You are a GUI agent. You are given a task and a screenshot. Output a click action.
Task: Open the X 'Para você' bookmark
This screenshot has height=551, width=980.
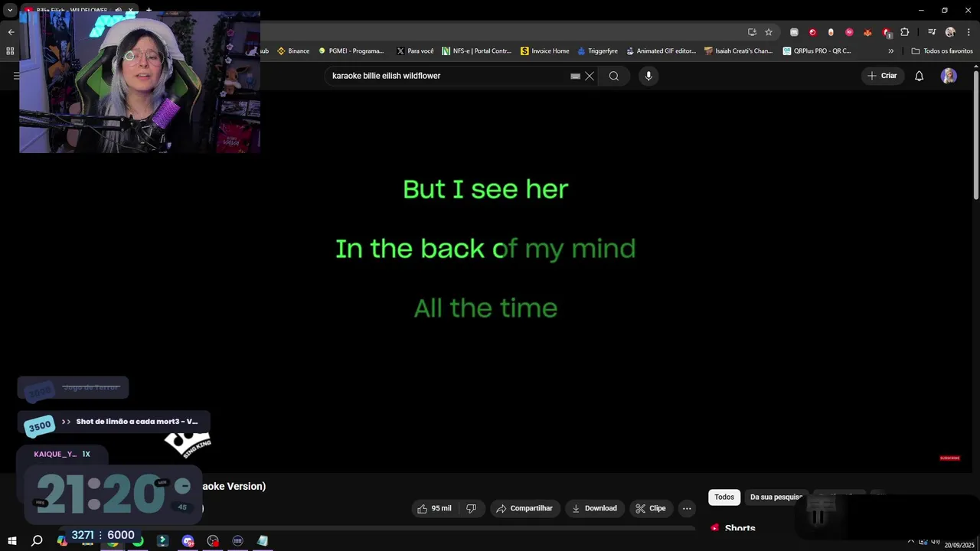[x=415, y=51]
